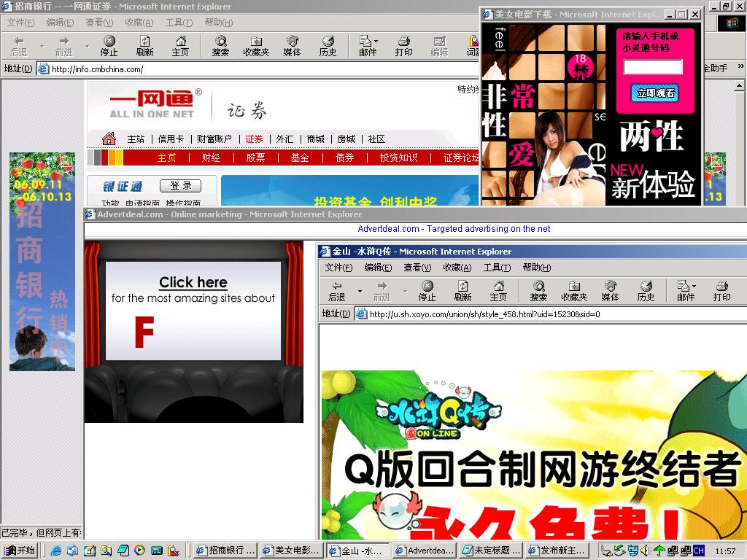This screenshot has width=747, height=560.
Task: Expand Mail dropdown arrow in 招商银行 window
Action: [x=376, y=41]
